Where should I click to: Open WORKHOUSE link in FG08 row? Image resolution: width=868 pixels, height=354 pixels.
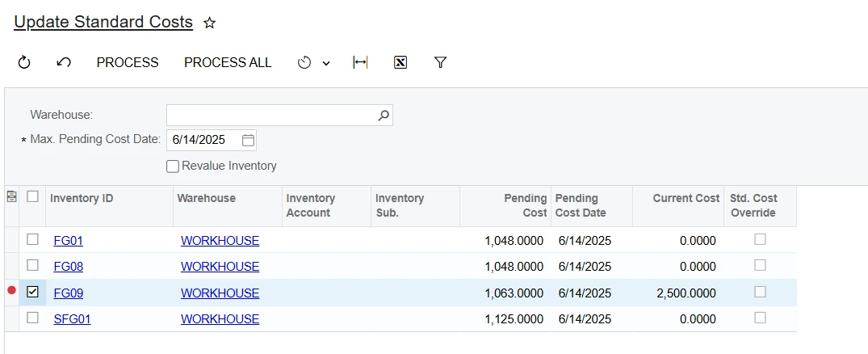tap(220, 267)
